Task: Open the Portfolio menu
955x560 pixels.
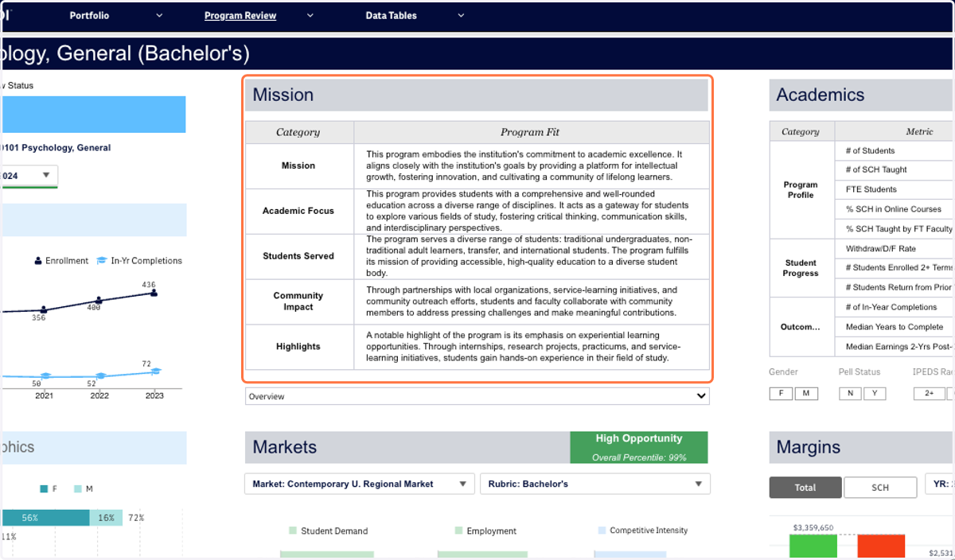Action: (89, 15)
